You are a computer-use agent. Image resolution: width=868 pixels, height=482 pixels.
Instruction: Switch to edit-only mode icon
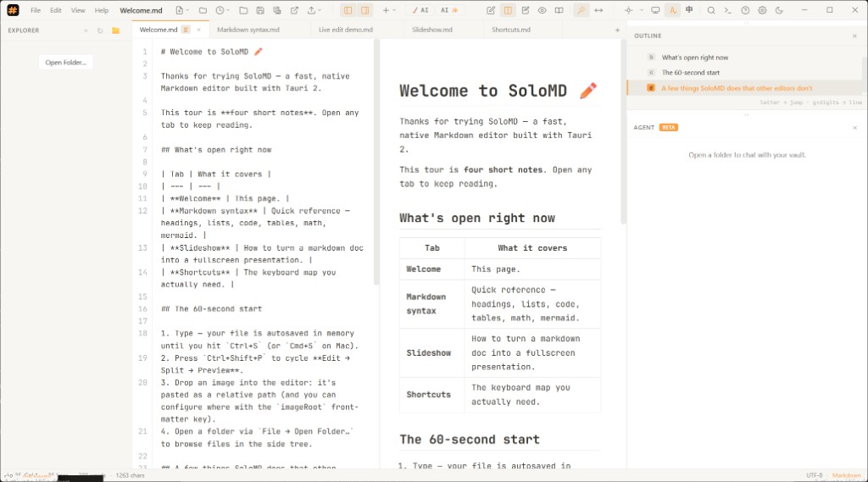[491, 10]
